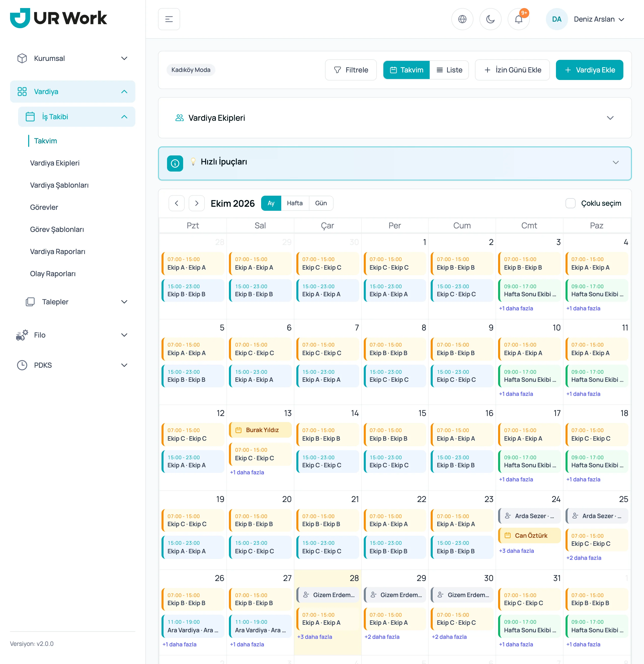
Task: Toggle the sidebar hamburger menu icon
Action: click(x=169, y=19)
